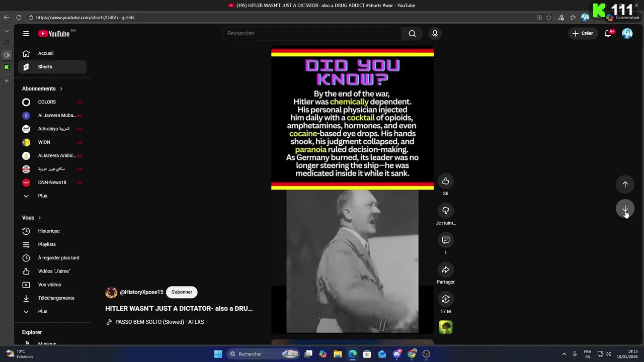This screenshot has width=644, height=362.
Task: Expand the vertical tabs chevron
Action: tap(7, 31)
